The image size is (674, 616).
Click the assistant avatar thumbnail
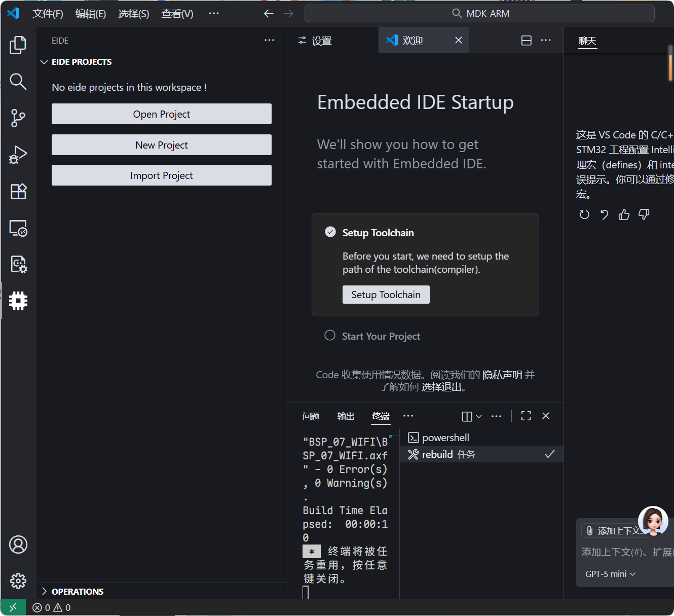[653, 521]
